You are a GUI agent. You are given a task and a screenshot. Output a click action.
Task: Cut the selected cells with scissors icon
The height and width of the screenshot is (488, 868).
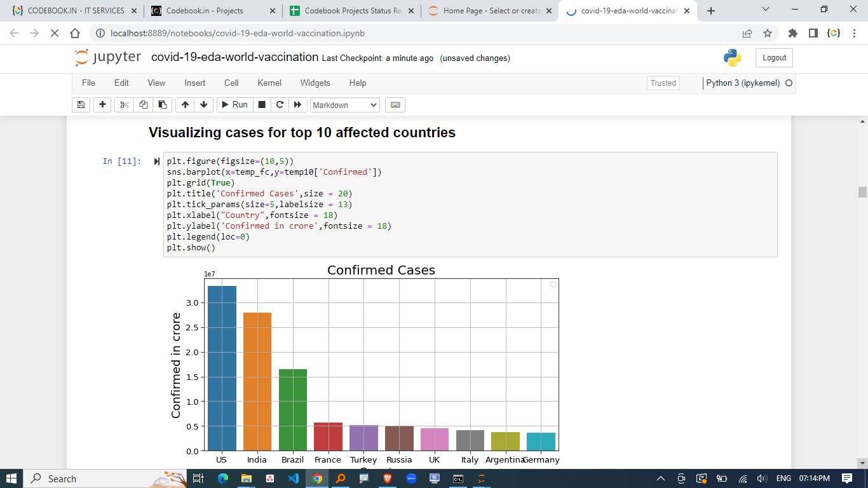click(x=125, y=105)
